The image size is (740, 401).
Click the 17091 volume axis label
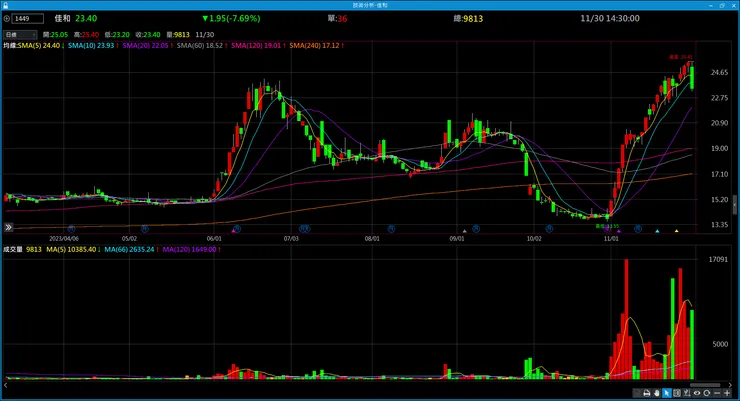tap(718, 259)
